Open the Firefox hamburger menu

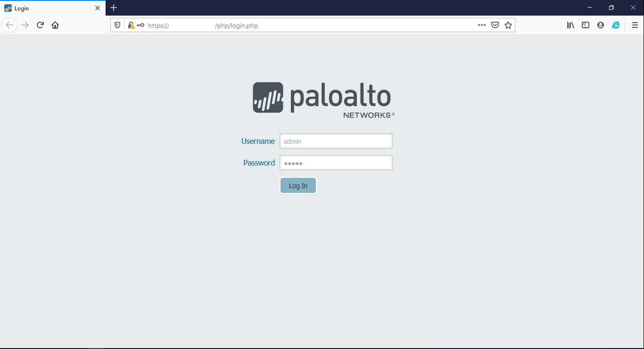[x=635, y=25]
